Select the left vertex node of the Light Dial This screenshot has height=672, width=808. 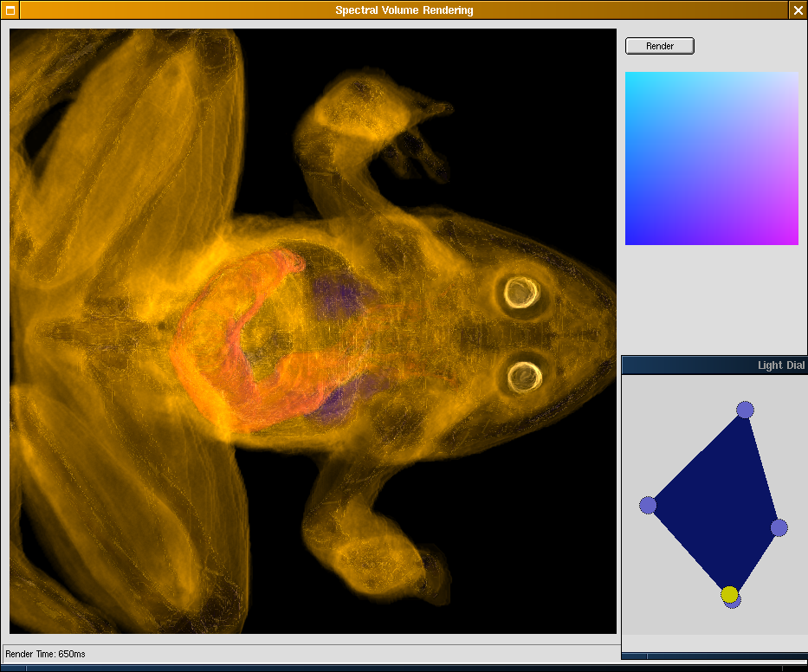647,503
